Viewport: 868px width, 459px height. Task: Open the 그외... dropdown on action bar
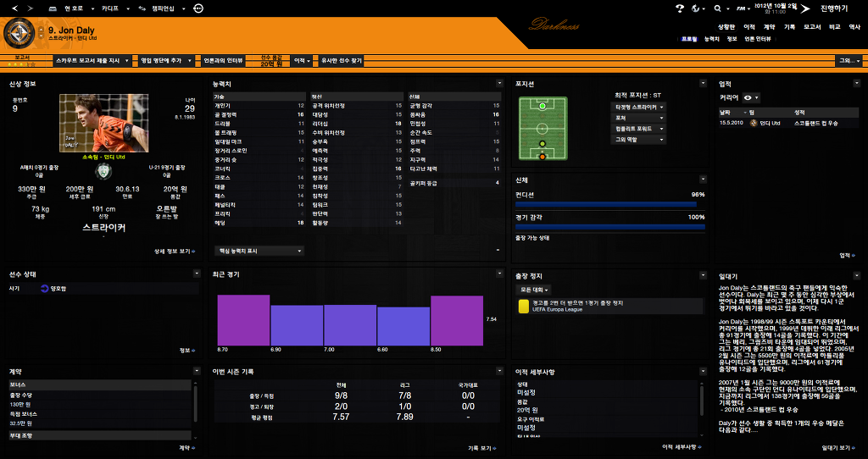(x=849, y=61)
